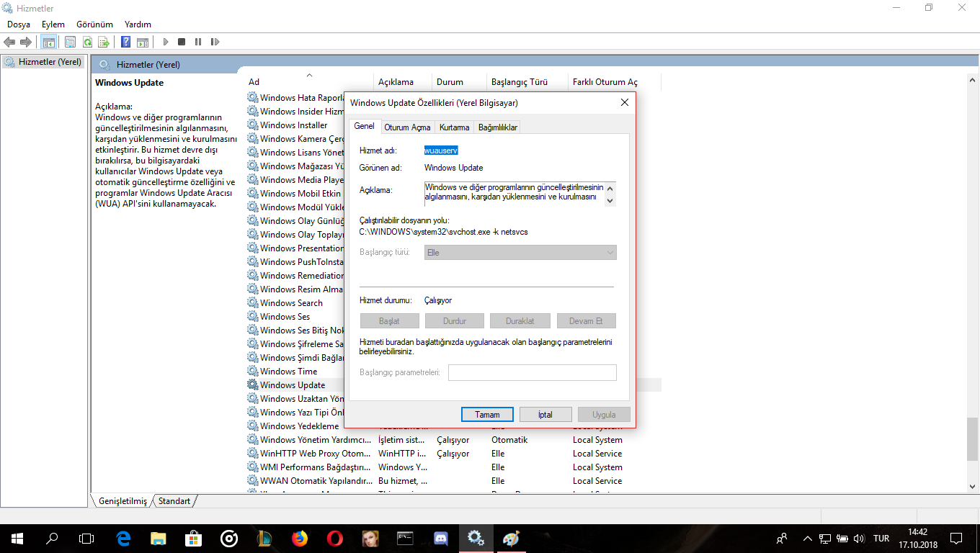Open Properties via the toolbar properties icon

pyautogui.click(x=70, y=42)
